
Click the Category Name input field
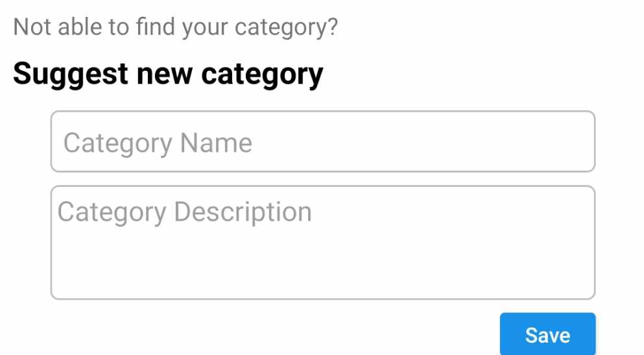coord(322,141)
